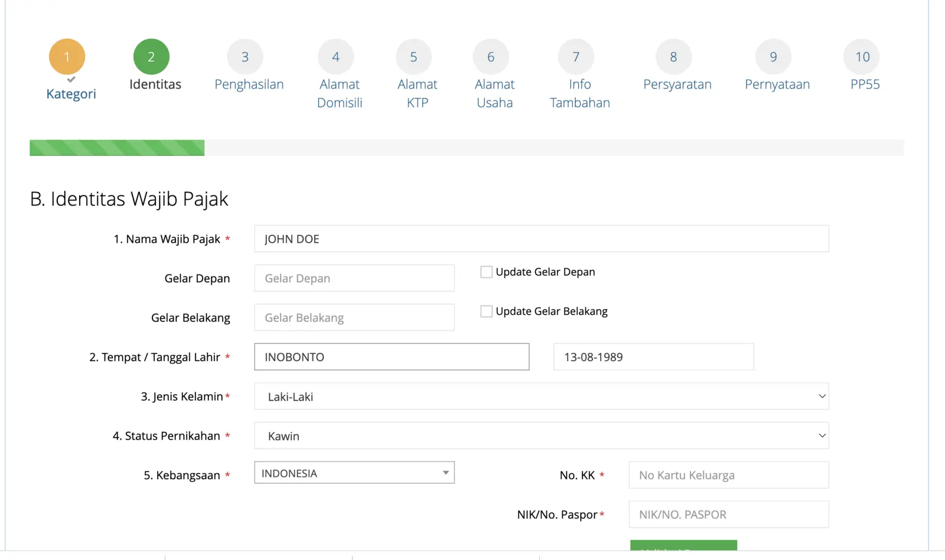Image resolution: width=945 pixels, height=560 pixels.
Task: Click the Gelar Depan input field
Action: [x=354, y=278]
